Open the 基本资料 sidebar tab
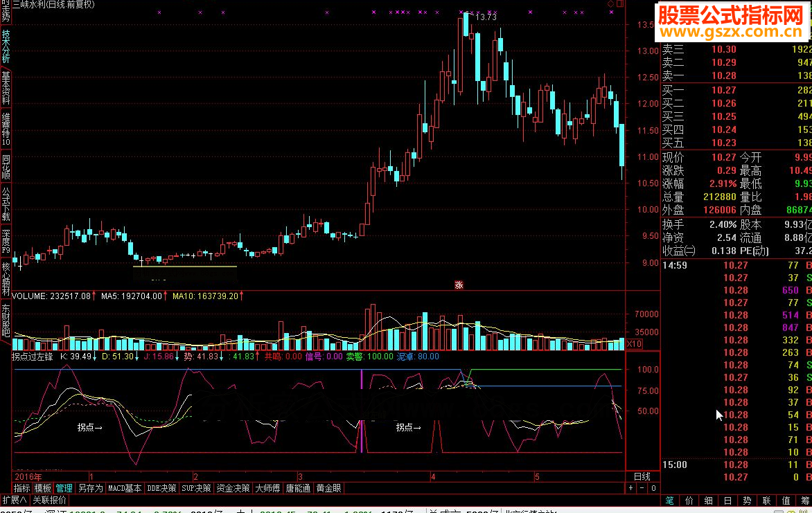This screenshot has width=812, height=513. click(x=6, y=88)
